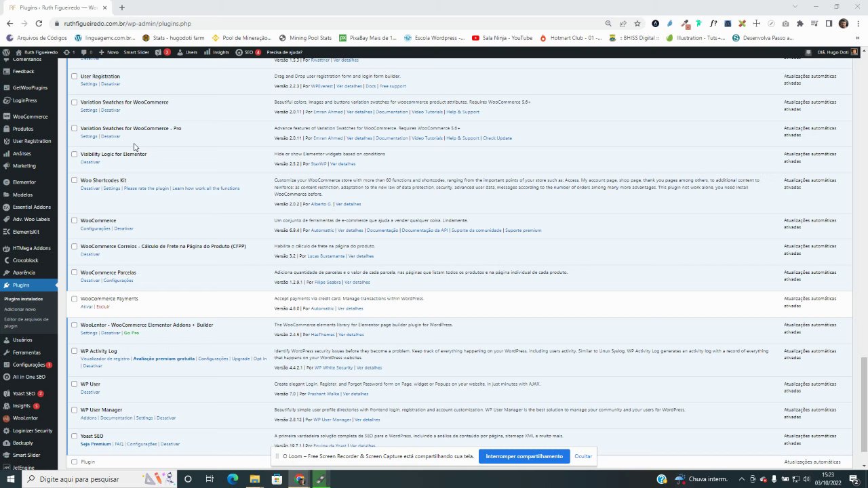Viewport: 868px width, 488px height.
Task: Open Task View on the taskbar
Action: 210,479
